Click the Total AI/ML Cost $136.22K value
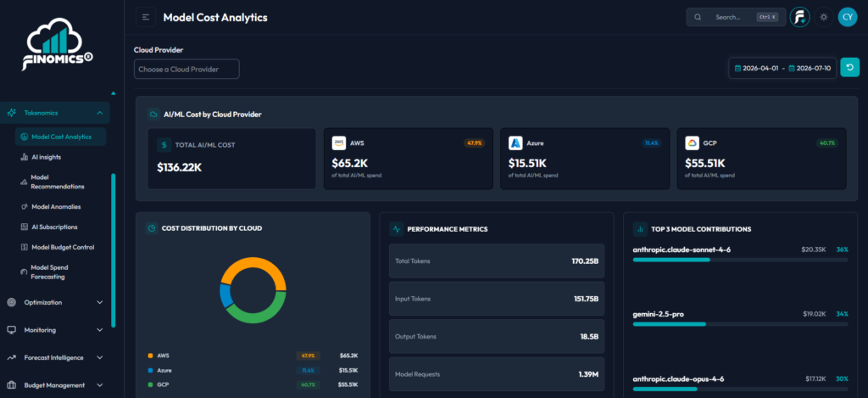This screenshot has width=868, height=398. pos(180,167)
